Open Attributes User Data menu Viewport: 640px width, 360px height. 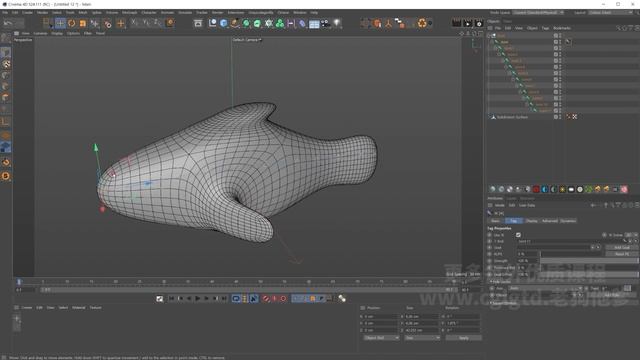[527, 205]
